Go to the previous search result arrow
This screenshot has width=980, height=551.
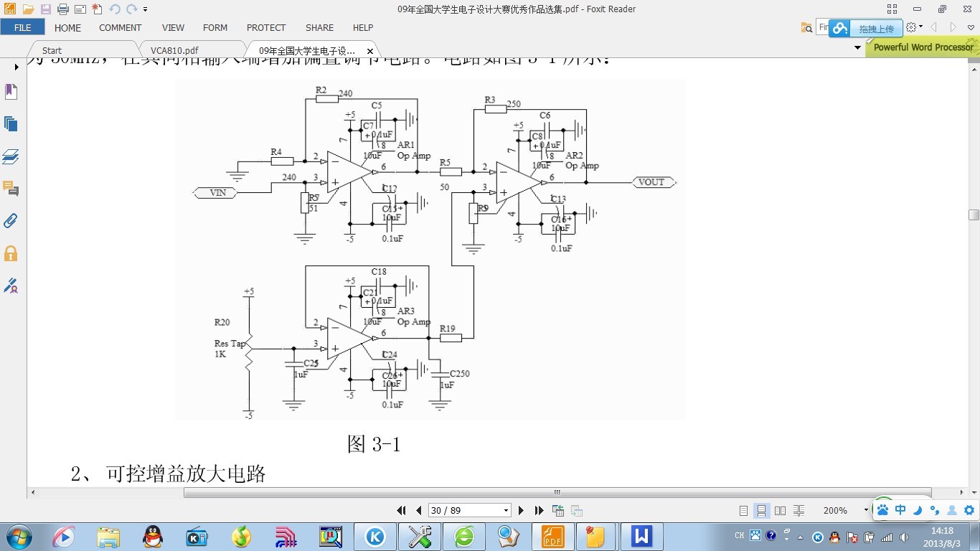click(934, 27)
